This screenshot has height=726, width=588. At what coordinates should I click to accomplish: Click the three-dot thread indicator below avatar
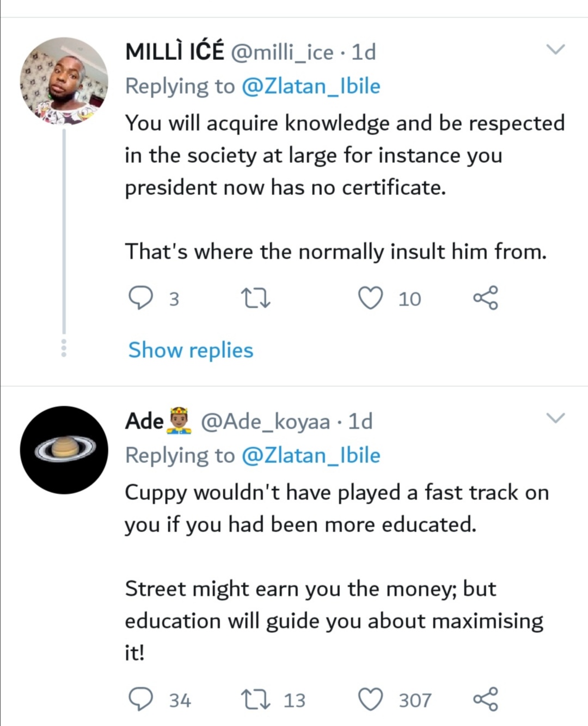pos(64,347)
